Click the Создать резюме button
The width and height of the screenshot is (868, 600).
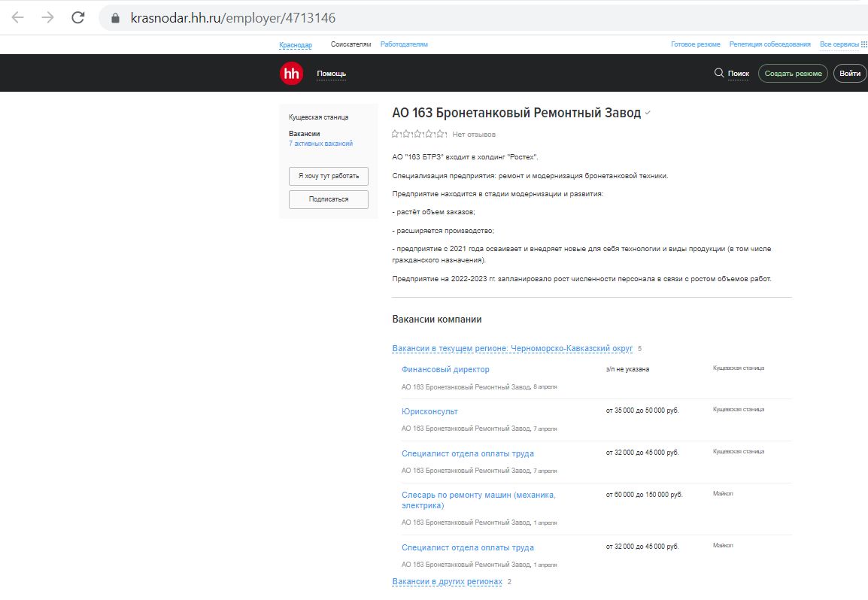tap(793, 74)
